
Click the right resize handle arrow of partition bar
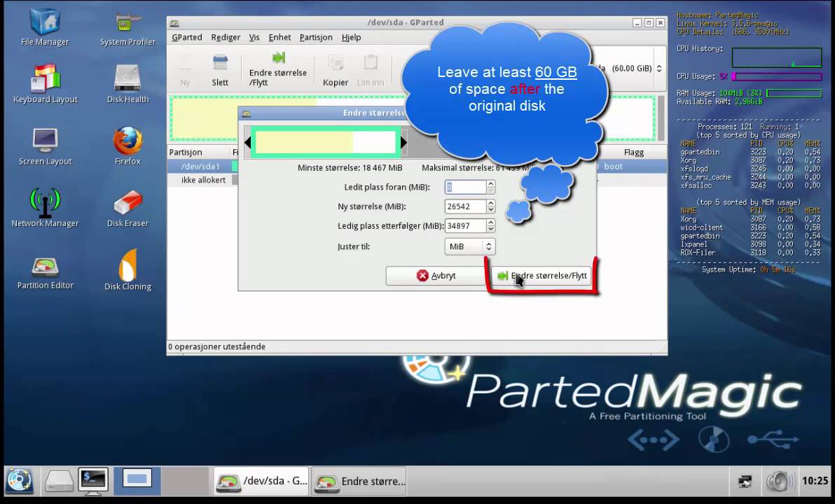(x=403, y=142)
